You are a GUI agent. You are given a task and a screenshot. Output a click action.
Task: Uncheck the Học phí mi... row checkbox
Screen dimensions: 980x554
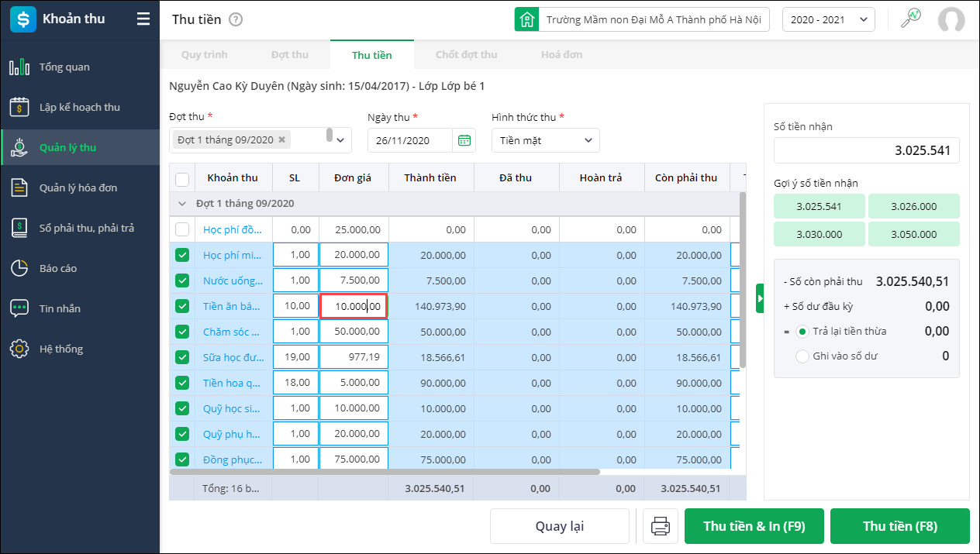point(182,255)
